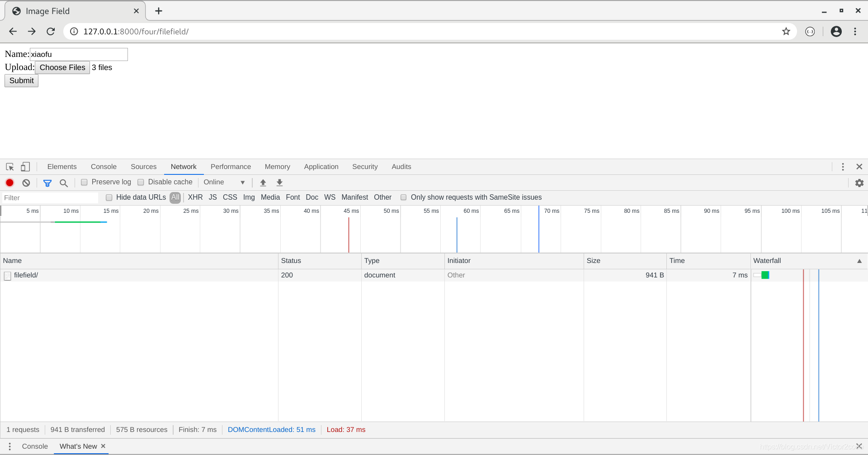Sort by Initiator column header
The height and width of the screenshot is (455, 868).
click(514, 261)
